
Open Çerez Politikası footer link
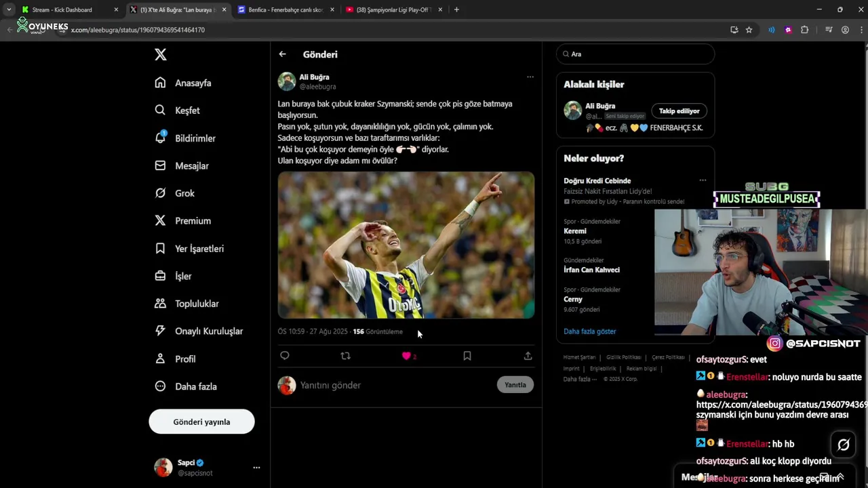pyautogui.click(x=668, y=357)
